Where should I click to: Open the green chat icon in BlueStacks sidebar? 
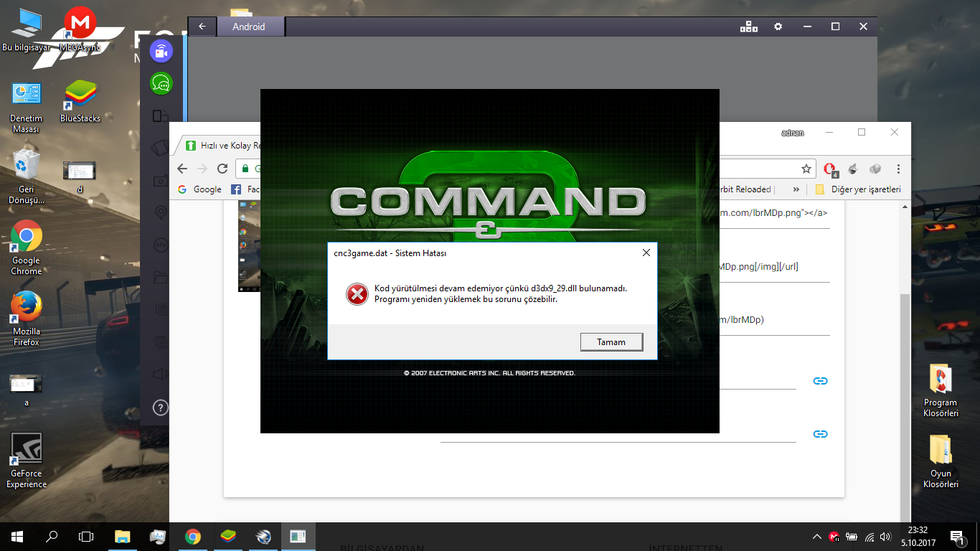pos(161,84)
